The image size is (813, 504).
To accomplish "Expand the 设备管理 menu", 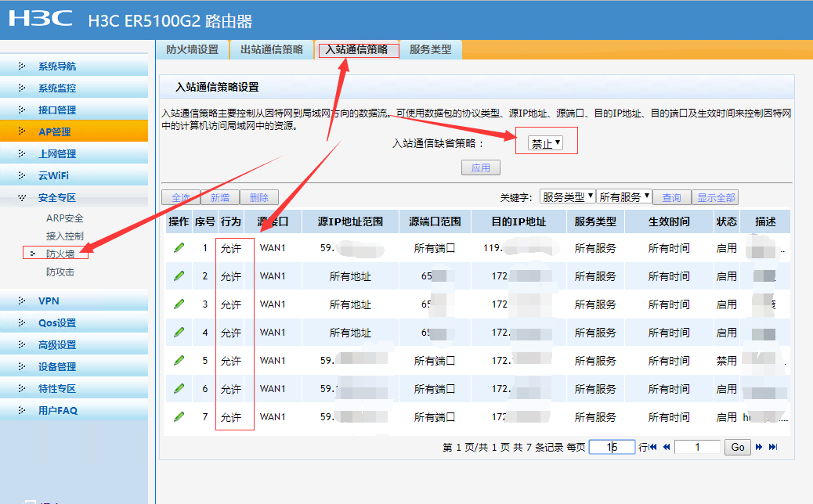I will pos(74,367).
